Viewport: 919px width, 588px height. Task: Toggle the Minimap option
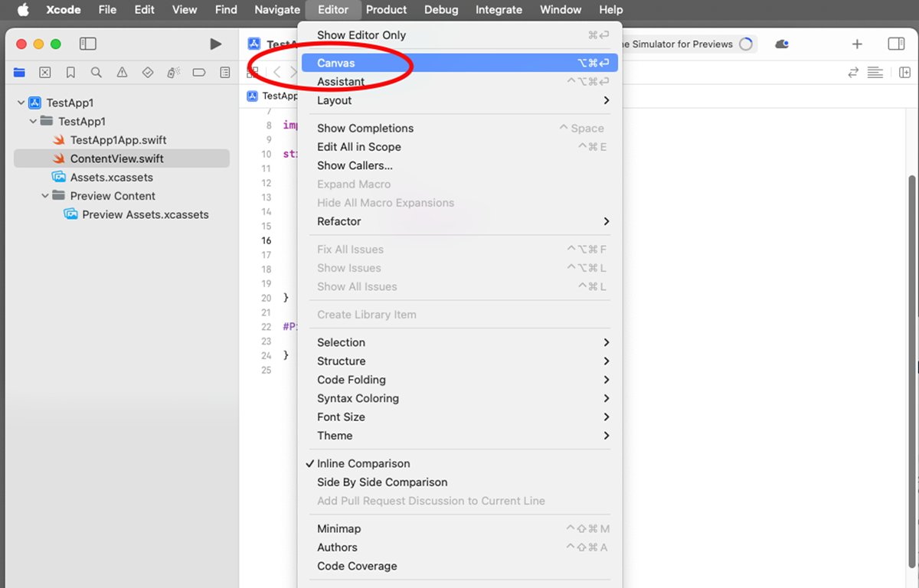[459, 529]
